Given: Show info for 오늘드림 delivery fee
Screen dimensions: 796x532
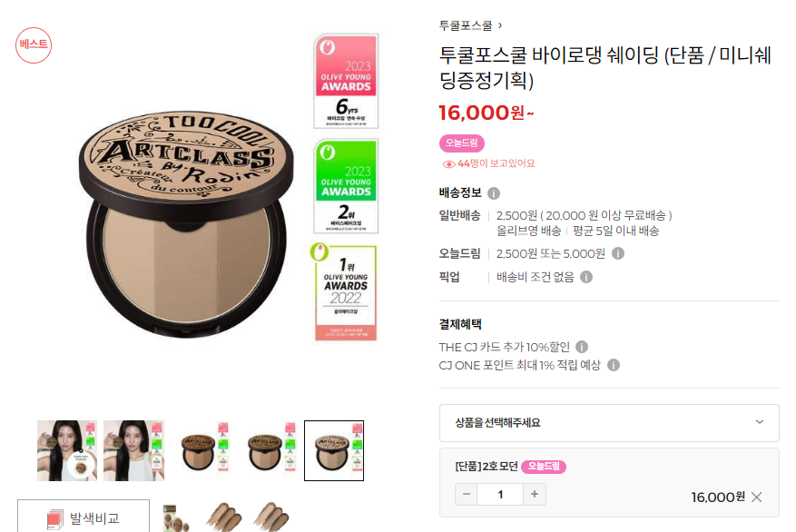Looking at the screenshot, I should pyautogui.click(x=618, y=253).
